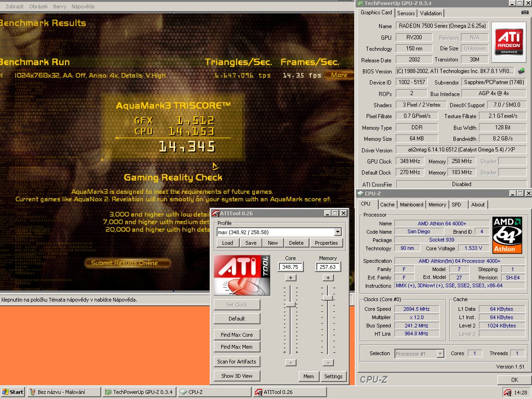Switch to the Validation tab in GPU-Z
The width and height of the screenshot is (532, 399).
430,13
